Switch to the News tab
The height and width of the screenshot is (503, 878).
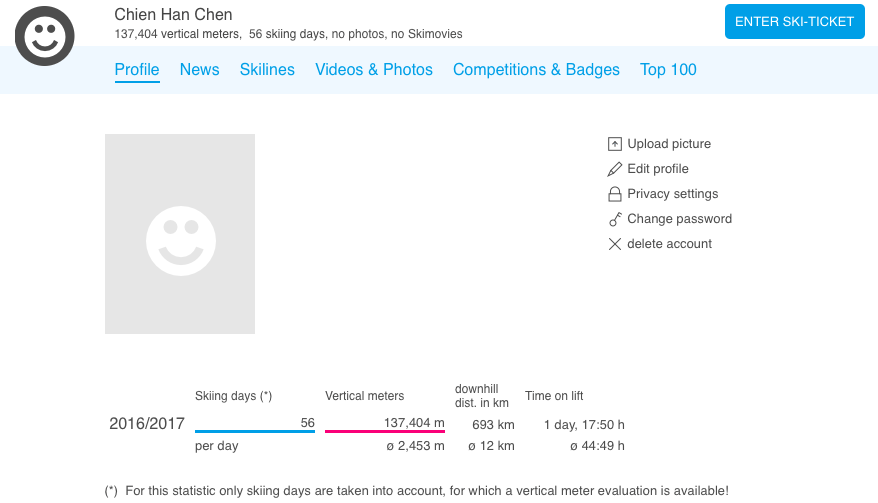point(200,70)
